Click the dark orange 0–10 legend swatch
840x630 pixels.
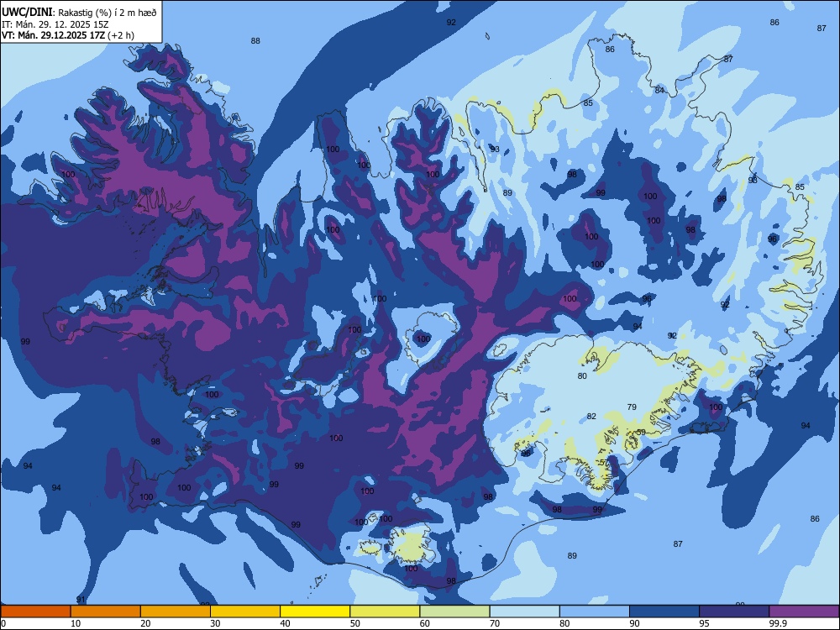point(36,612)
